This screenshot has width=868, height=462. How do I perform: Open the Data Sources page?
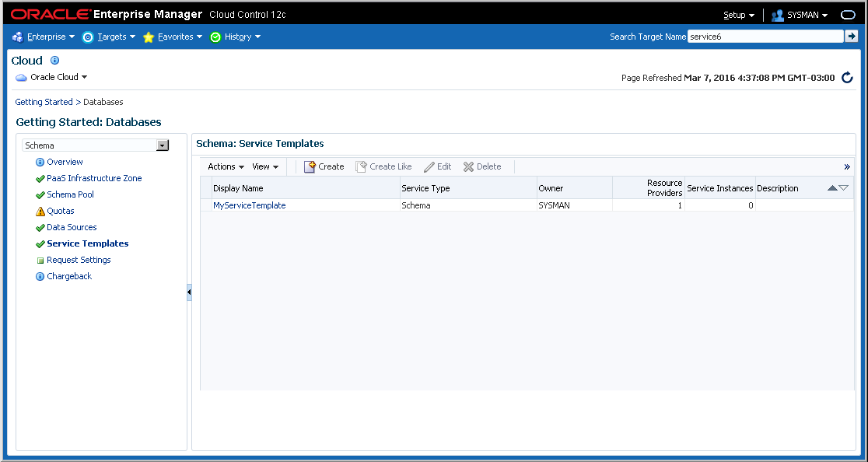(72, 227)
